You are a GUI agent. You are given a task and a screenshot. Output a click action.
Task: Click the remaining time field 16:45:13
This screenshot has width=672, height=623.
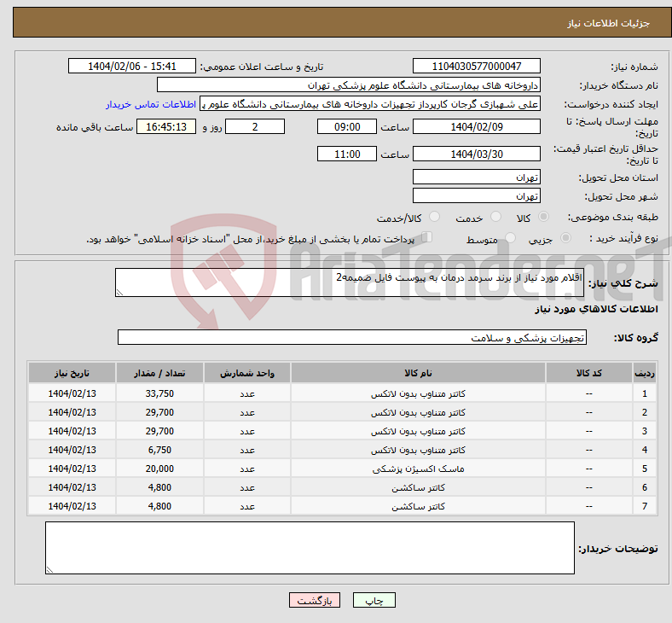click(166, 126)
